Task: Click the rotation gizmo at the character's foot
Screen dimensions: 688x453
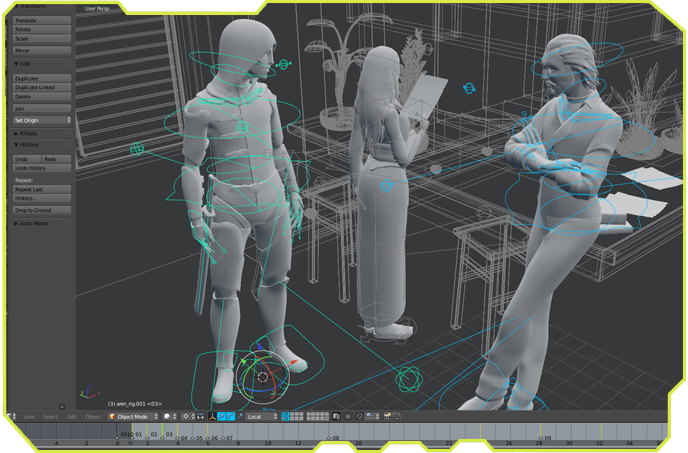Action: point(263,376)
